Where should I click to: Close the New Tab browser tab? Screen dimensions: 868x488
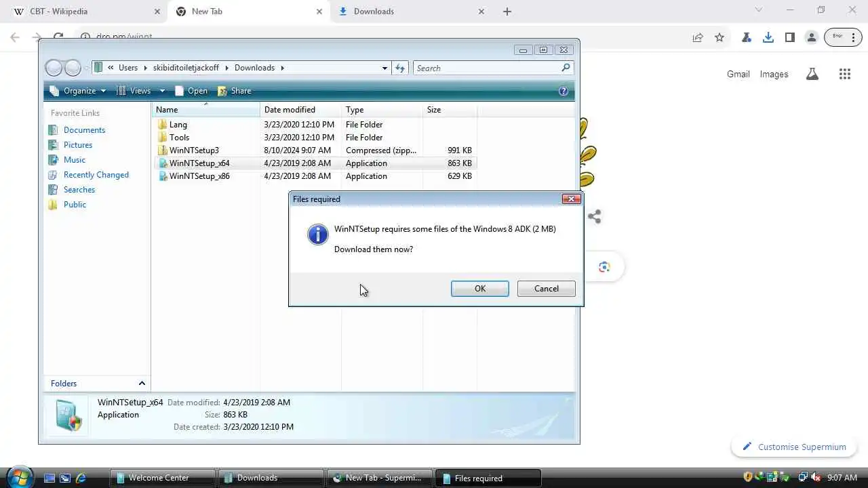[319, 12]
